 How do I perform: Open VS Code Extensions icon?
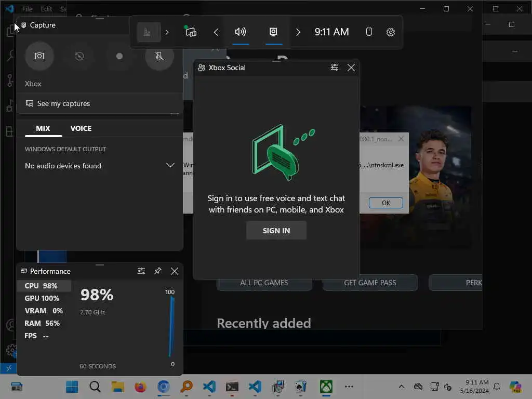pos(9,131)
